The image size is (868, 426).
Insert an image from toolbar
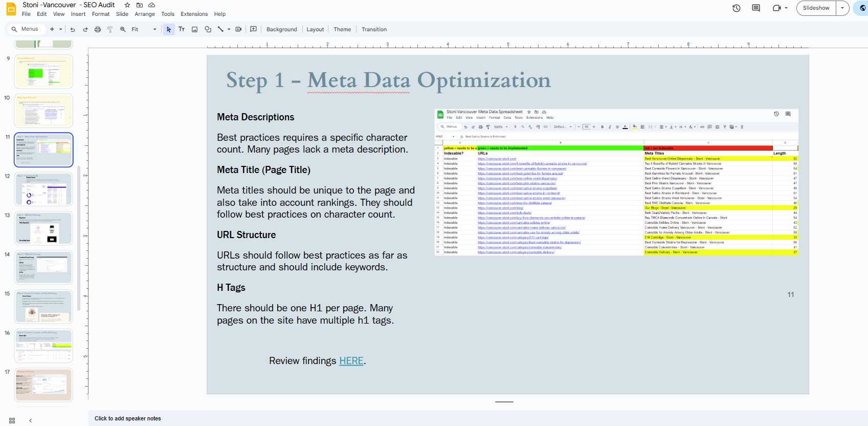(195, 29)
